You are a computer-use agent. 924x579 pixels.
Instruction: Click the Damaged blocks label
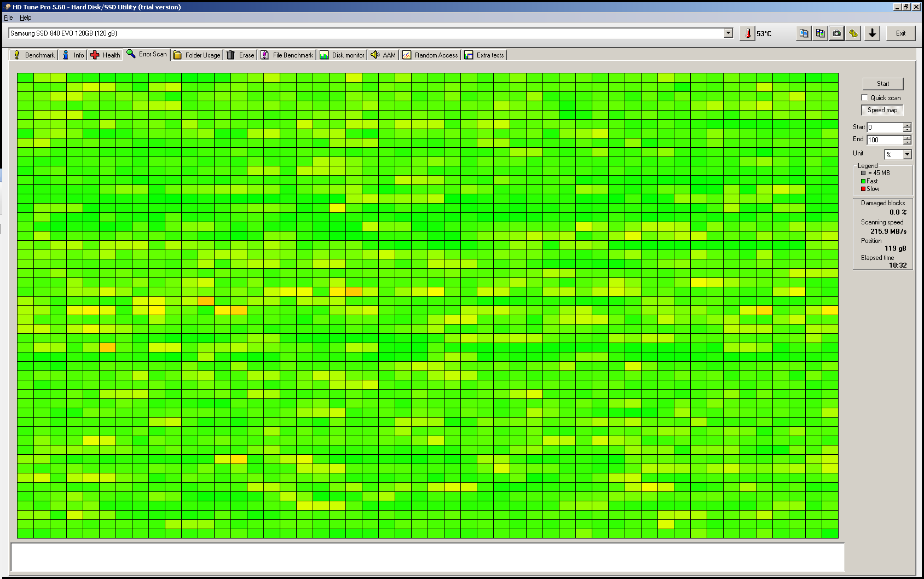[883, 203]
